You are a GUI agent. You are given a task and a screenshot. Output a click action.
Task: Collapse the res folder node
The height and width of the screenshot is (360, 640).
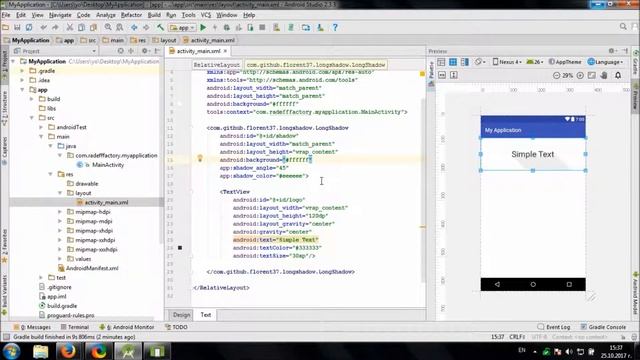(x=51, y=174)
